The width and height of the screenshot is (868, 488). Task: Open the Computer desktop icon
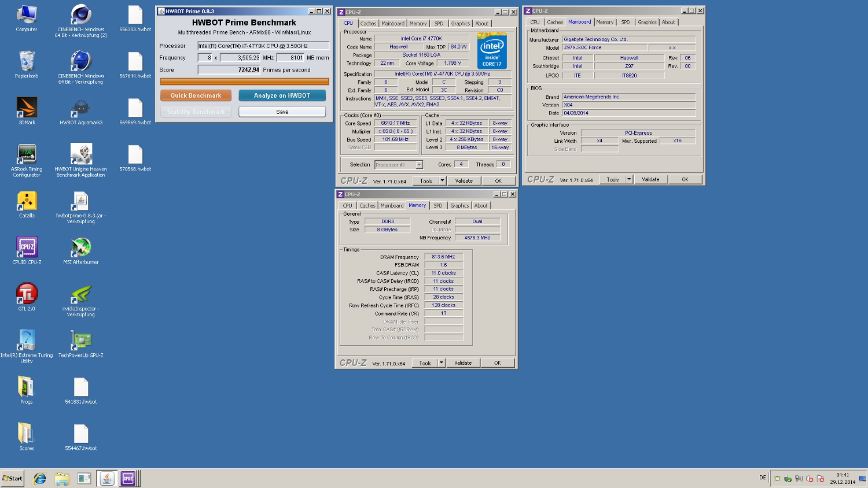(27, 19)
